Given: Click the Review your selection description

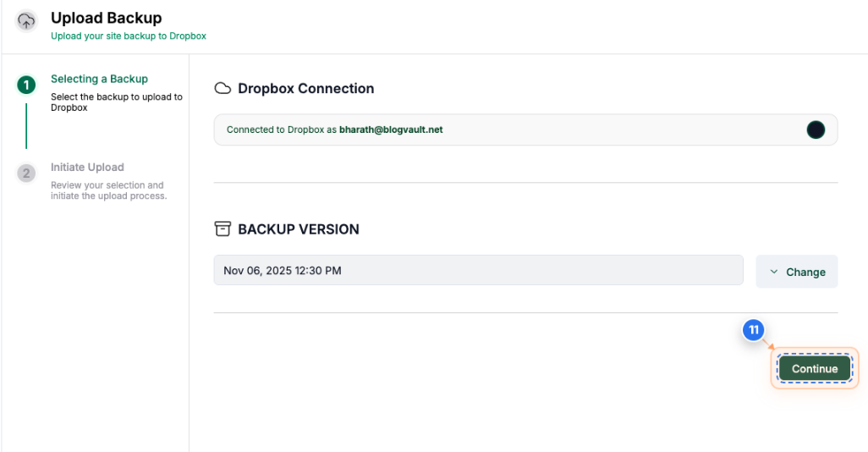Looking at the screenshot, I should (109, 190).
